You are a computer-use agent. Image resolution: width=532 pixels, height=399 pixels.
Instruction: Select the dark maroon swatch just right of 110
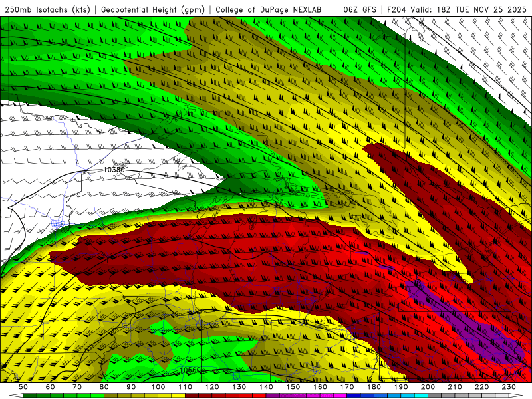click(x=192, y=396)
